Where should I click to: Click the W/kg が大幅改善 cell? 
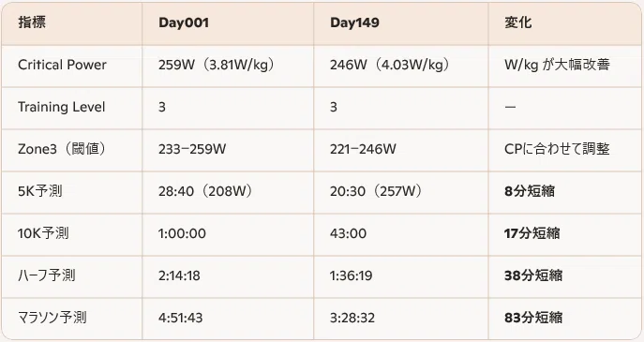557,65
